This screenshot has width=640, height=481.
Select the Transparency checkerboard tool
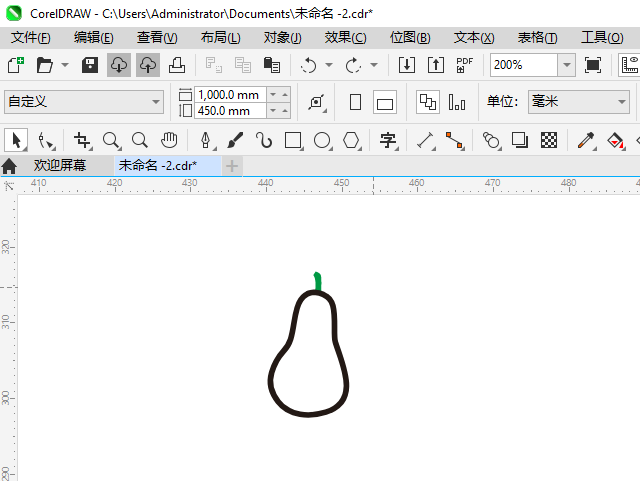click(549, 140)
